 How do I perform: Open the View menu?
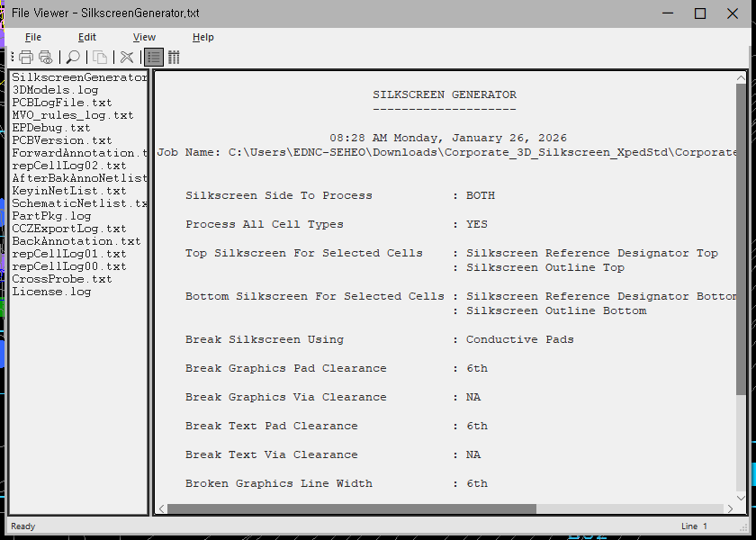click(144, 37)
